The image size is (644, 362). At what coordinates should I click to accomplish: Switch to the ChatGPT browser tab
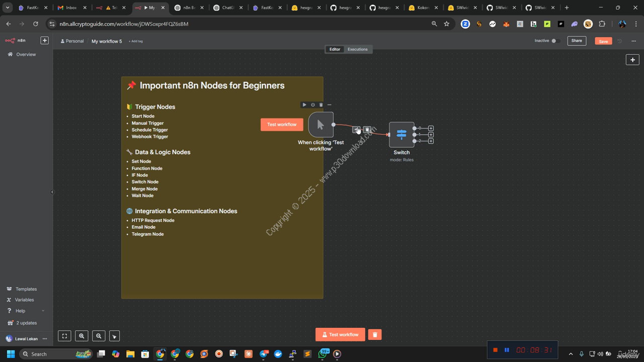pos(227,8)
